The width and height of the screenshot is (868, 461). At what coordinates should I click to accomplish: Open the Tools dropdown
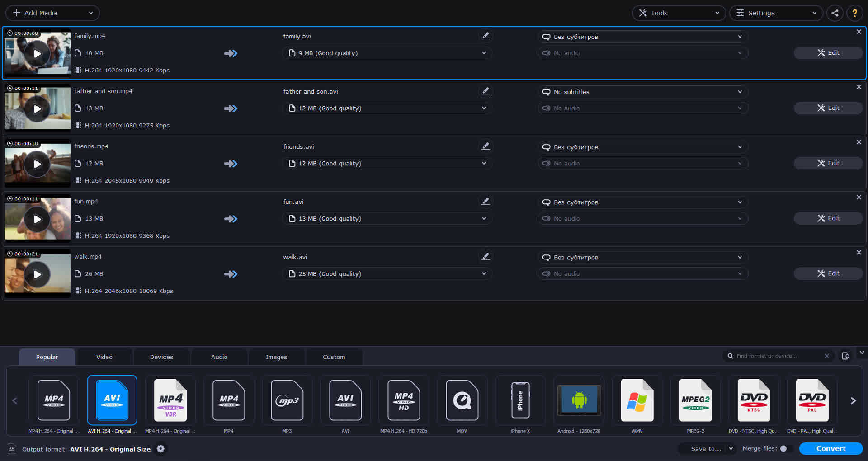click(679, 13)
